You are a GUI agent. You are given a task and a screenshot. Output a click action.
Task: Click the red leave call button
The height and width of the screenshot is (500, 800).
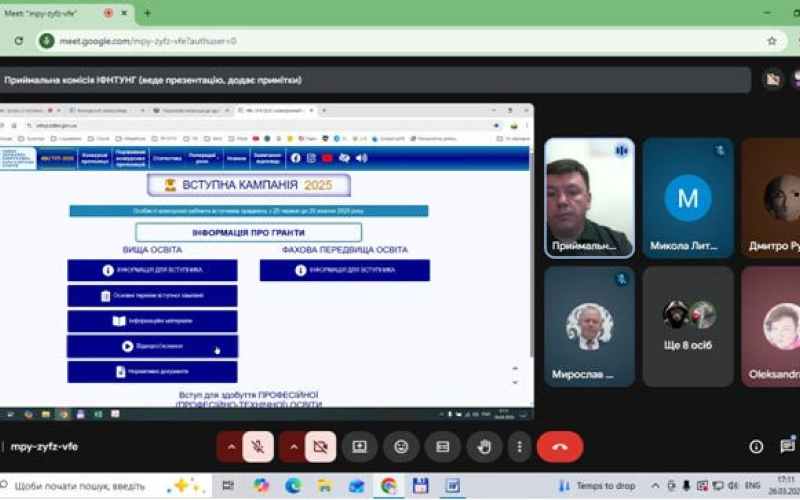click(559, 446)
